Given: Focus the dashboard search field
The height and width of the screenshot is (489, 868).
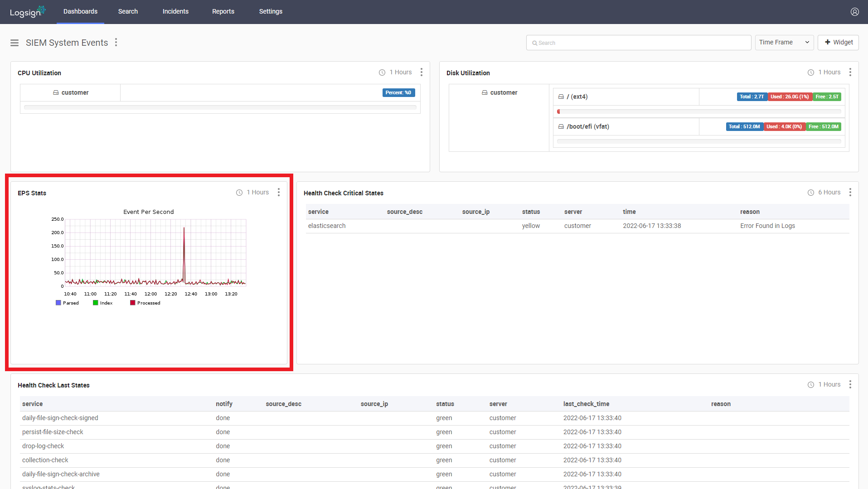Looking at the screenshot, I should click(x=639, y=43).
